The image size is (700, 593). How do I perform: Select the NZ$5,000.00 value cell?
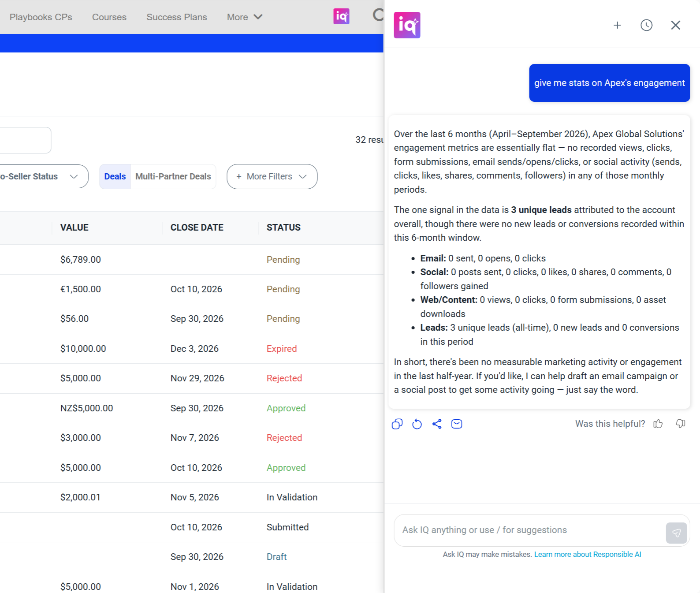pyautogui.click(x=87, y=408)
